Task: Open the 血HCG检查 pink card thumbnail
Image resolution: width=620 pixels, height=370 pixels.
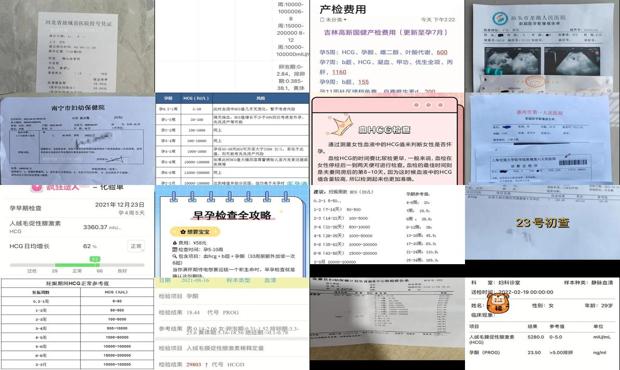Action: point(387,139)
